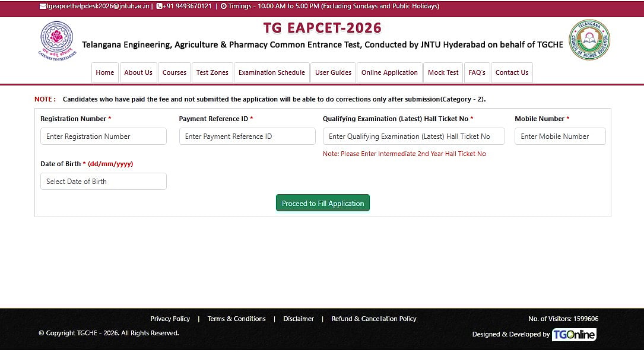This screenshot has width=644, height=362.
Task: Open the Privacy Policy footer link
Action: click(x=170, y=319)
